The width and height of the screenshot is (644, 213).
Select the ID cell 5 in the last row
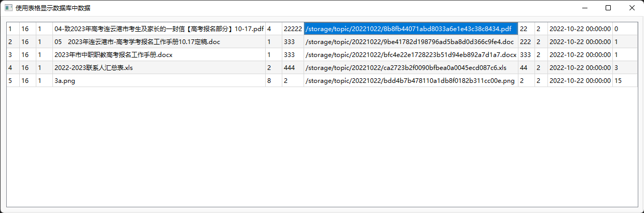13,81
